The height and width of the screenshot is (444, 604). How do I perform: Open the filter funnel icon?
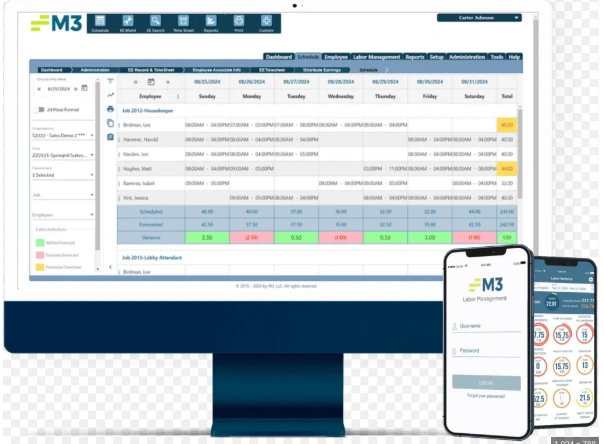pos(111,81)
